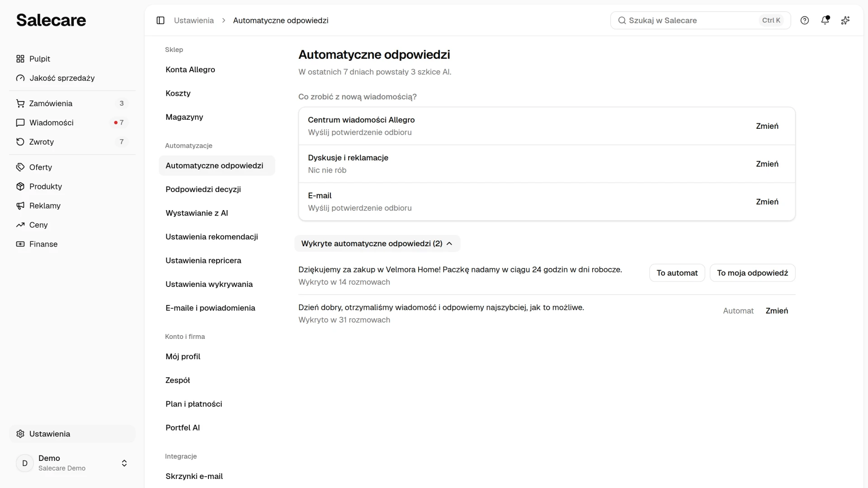Change E-mail auto-reply setting
Viewport: 868px width, 488px height.
tap(767, 202)
